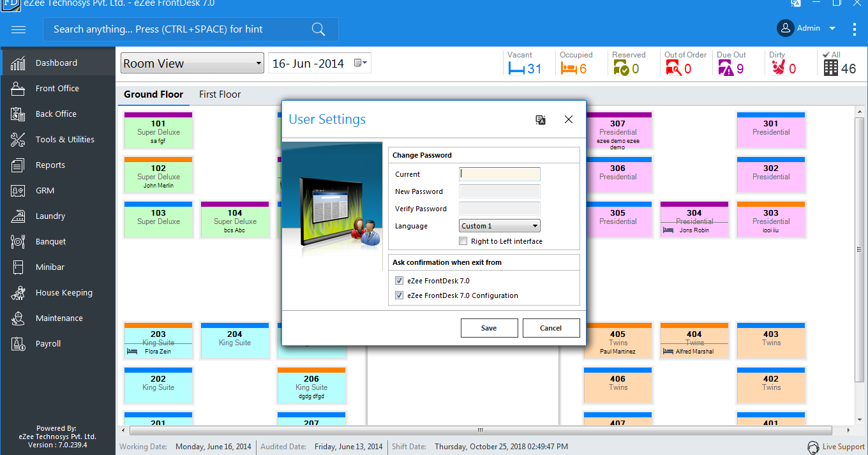Click the Maintenance worker icon
The height and width of the screenshot is (455, 868).
pos(18,318)
